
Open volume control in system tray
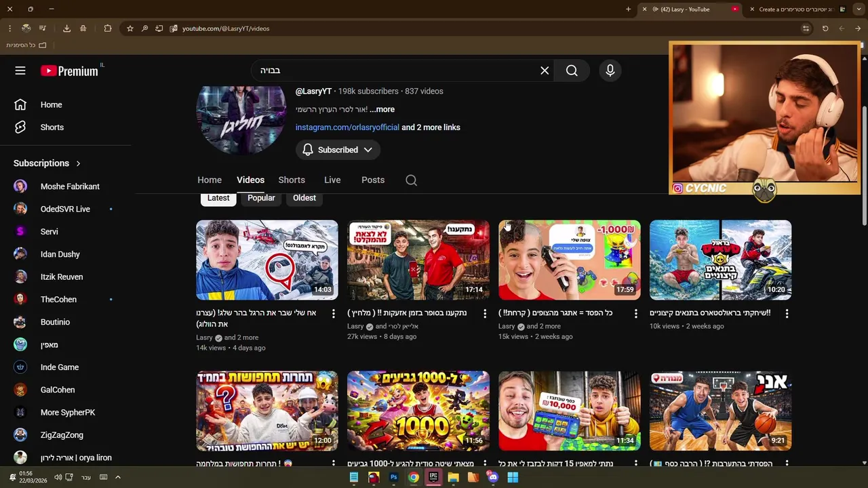pos(58,477)
